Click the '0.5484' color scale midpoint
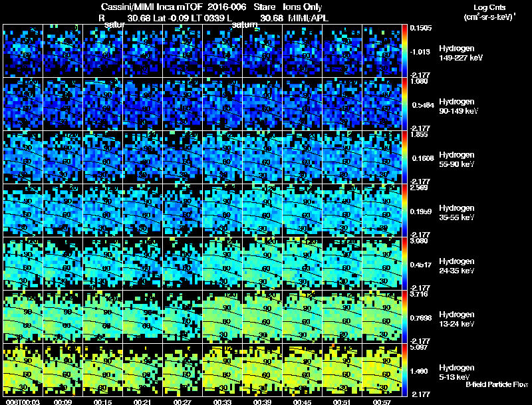 [x=423, y=105]
